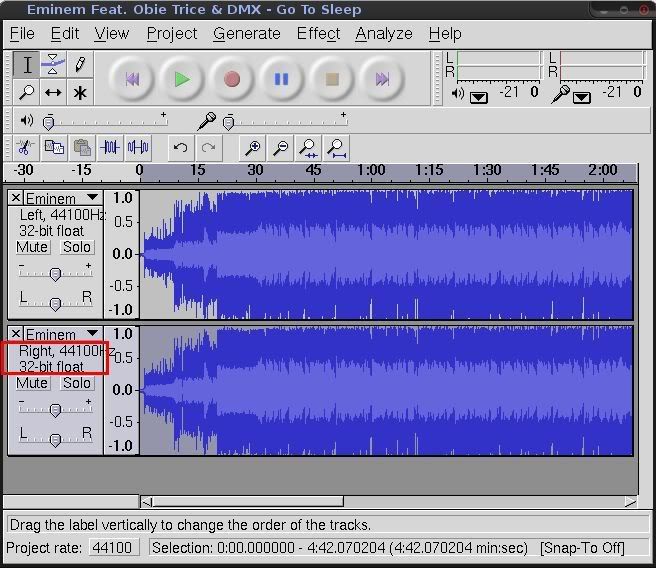Viewport: 656px width, 568px height.
Task: Open the Effect menu
Action: [x=318, y=33]
